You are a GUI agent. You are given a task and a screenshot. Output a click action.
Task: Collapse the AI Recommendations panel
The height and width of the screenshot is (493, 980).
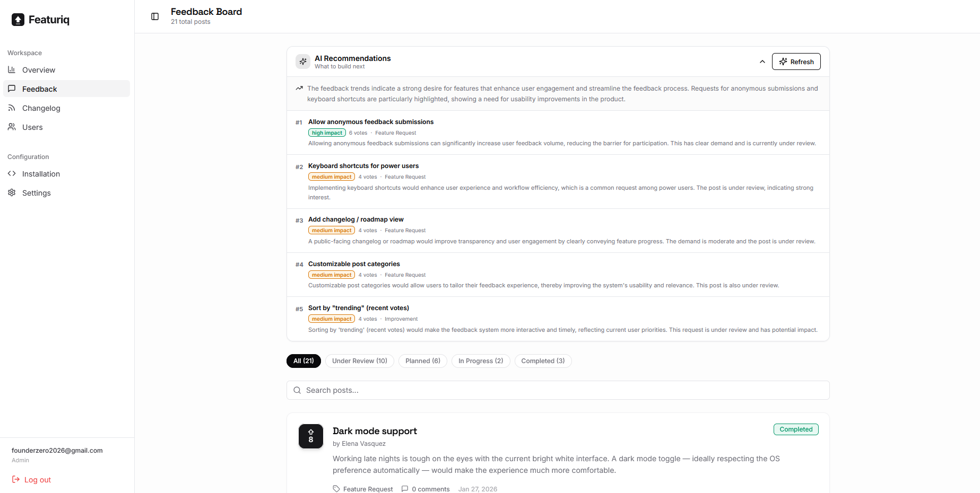(762, 61)
